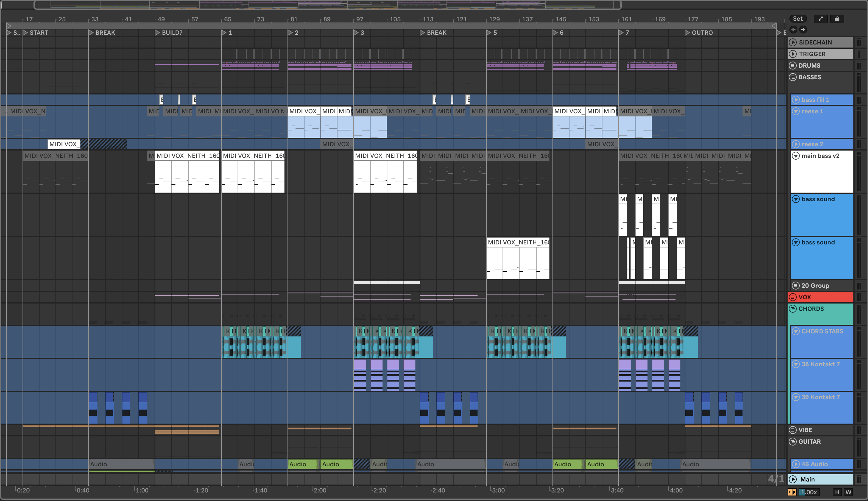Select the CHORD STABS track name
The width and height of the screenshot is (868, 501).
pyautogui.click(x=822, y=331)
